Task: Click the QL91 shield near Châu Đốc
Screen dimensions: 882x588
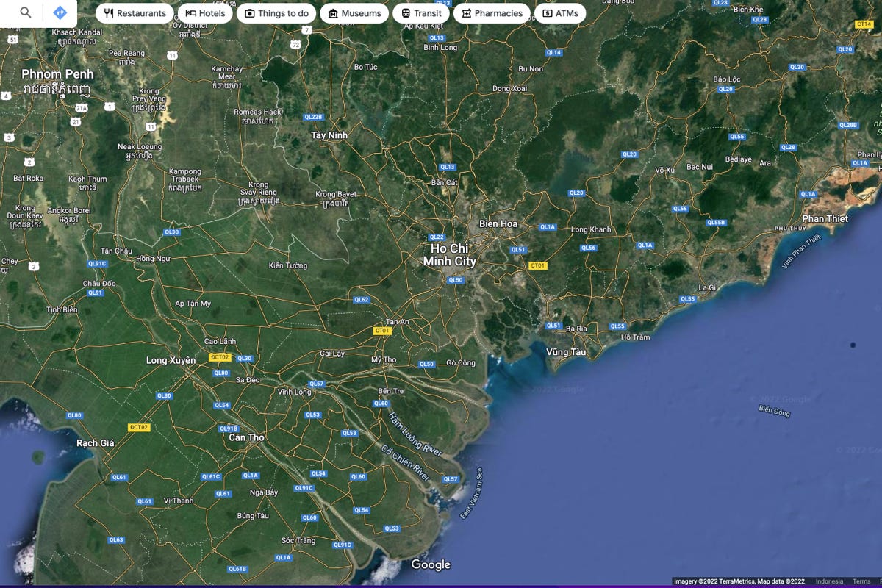Action: click(96, 293)
